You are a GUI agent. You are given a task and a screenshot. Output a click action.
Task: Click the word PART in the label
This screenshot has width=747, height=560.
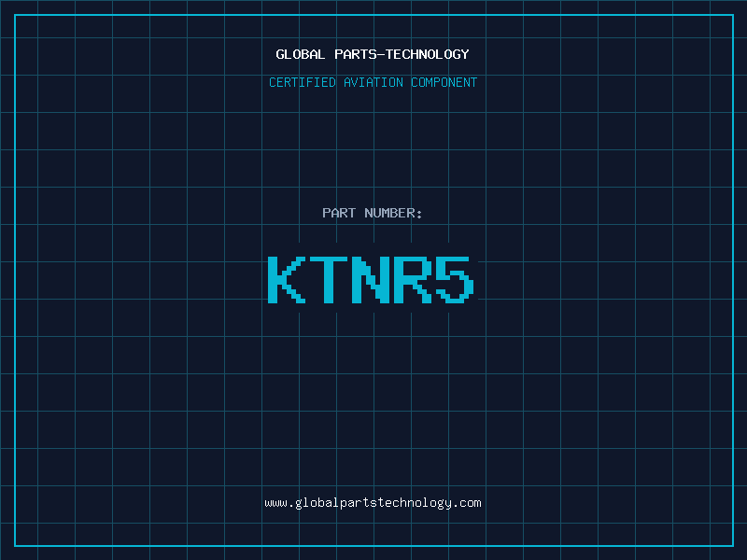(x=339, y=213)
